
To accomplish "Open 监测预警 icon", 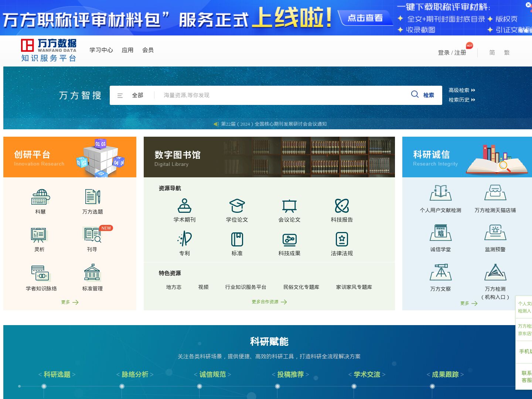I will coord(495,232).
